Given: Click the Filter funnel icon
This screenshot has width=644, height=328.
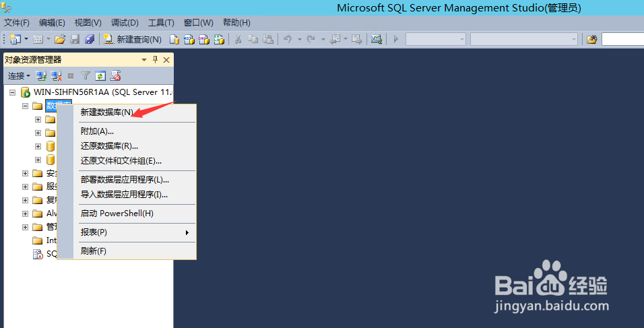Looking at the screenshot, I should coord(86,76).
